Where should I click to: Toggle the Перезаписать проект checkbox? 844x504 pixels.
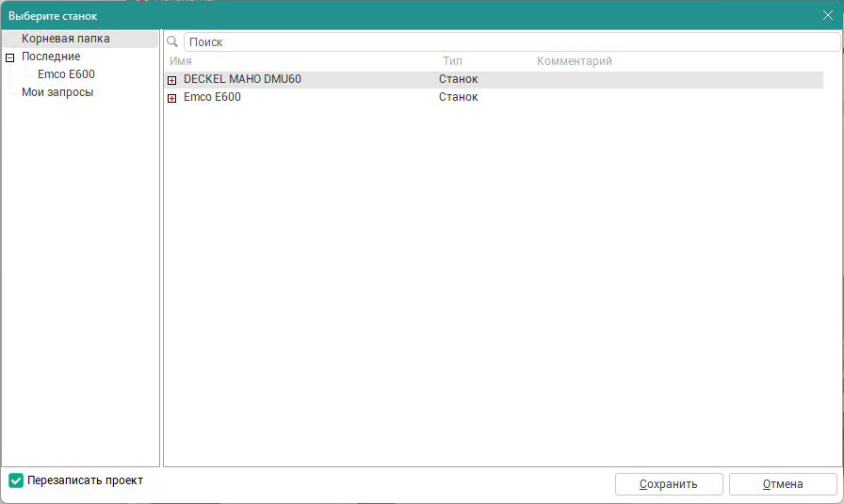click(16, 480)
